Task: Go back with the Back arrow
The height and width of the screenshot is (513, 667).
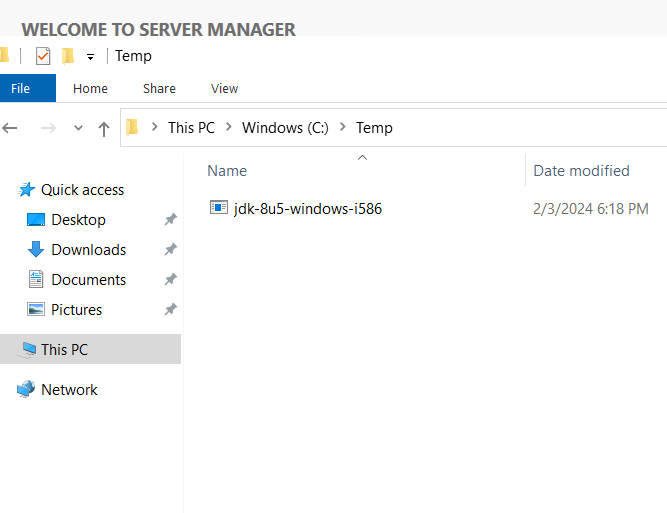Action: coord(10,128)
